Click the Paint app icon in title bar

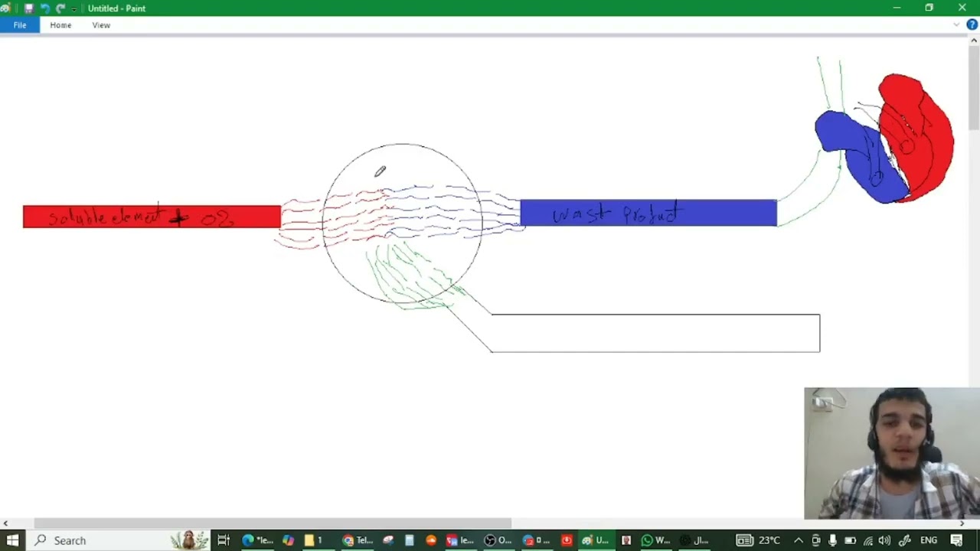(x=6, y=8)
